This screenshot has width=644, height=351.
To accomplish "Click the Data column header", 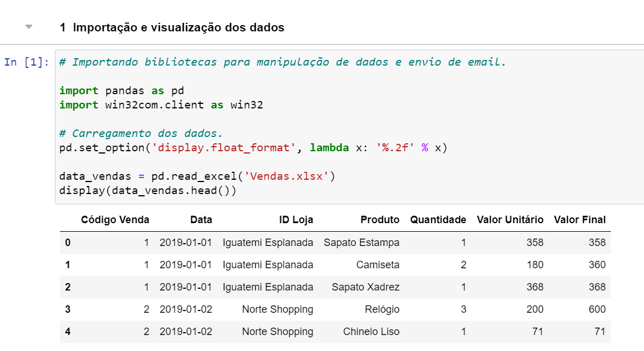I will 201,220.
